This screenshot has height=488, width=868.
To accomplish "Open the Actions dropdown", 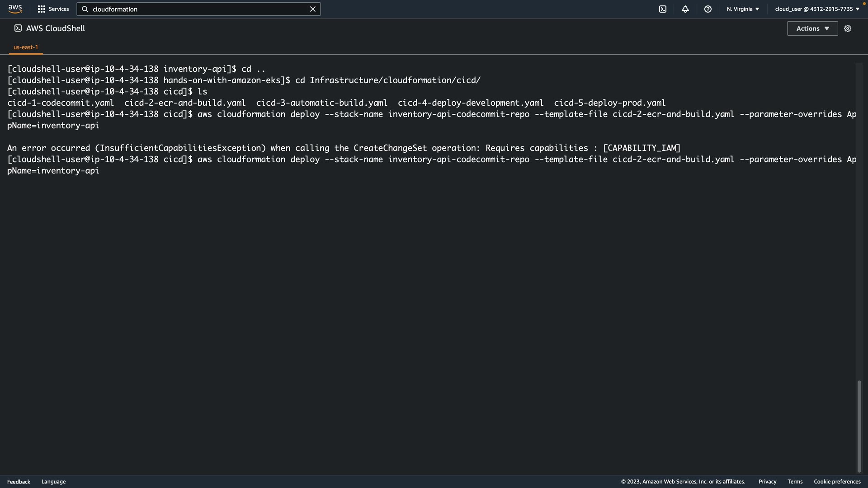I will click(812, 28).
